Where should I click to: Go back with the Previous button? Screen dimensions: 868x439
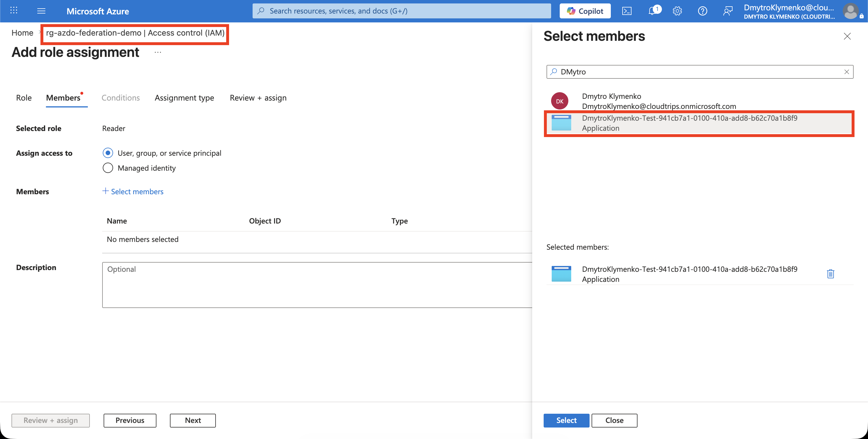click(130, 420)
